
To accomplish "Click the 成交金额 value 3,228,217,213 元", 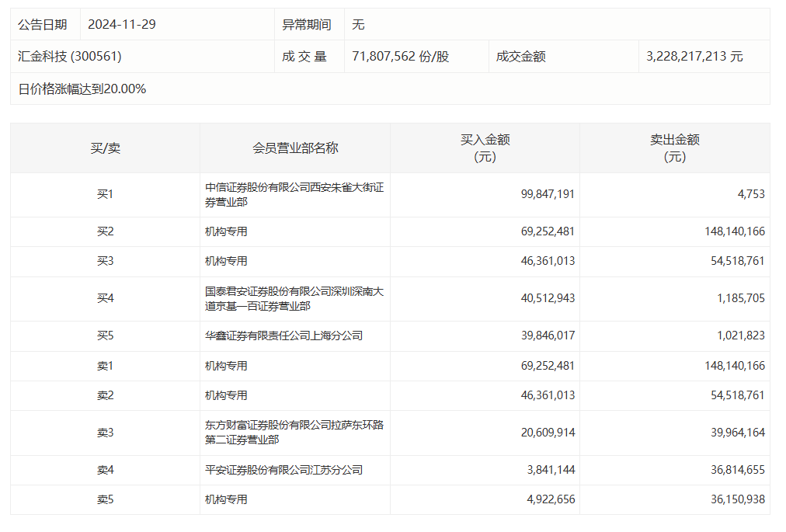I will 694,57.
